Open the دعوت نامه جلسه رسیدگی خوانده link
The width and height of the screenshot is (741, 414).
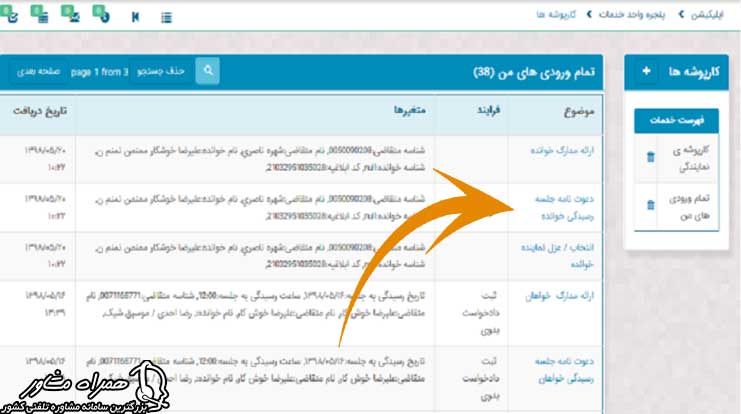pyautogui.click(x=564, y=207)
